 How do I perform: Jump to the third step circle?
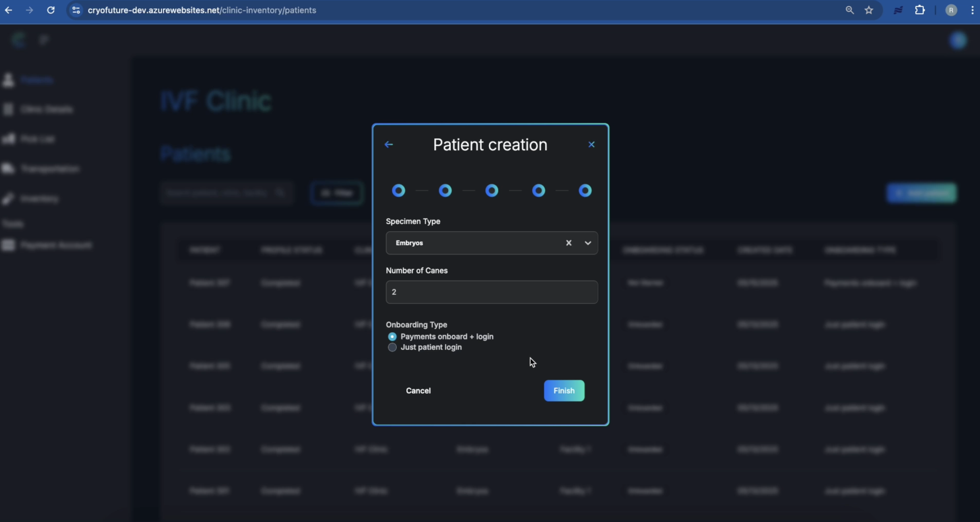(491, 190)
